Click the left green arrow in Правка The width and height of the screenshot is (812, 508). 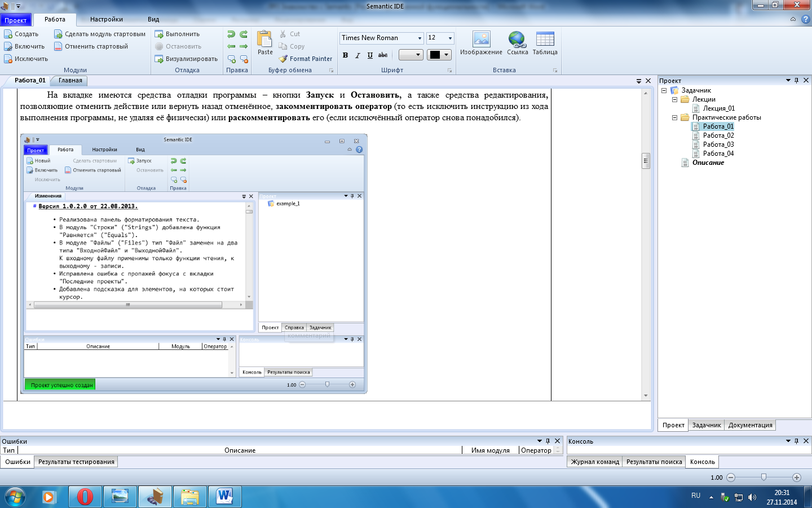pos(231,46)
